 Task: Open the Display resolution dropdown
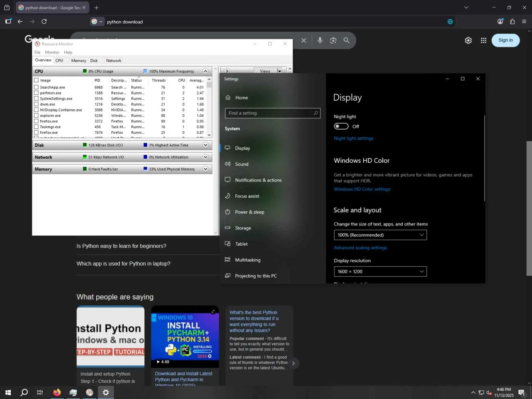pyautogui.click(x=380, y=271)
